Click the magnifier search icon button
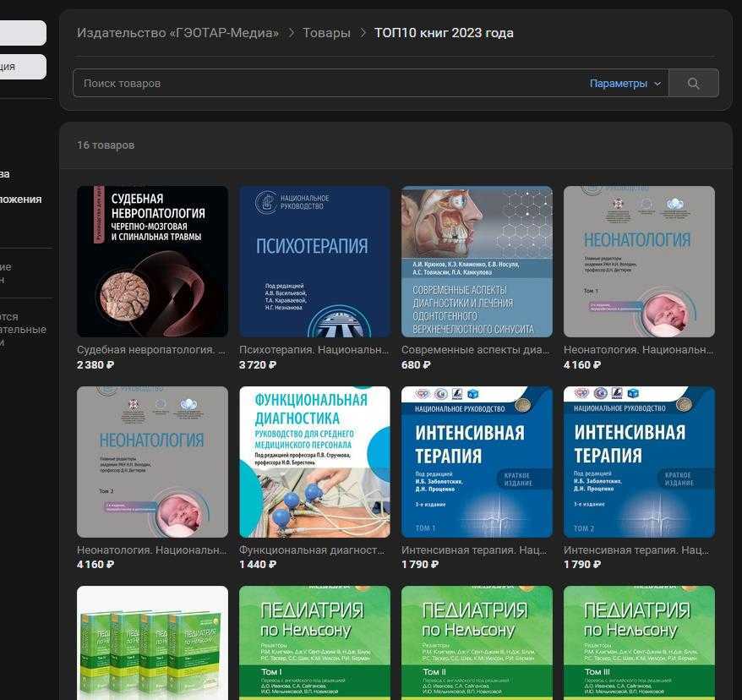 pos(693,84)
